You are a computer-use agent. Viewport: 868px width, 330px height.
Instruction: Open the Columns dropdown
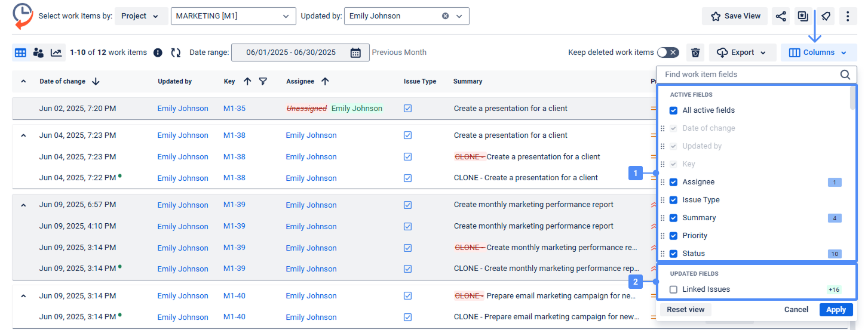[818, 53]
